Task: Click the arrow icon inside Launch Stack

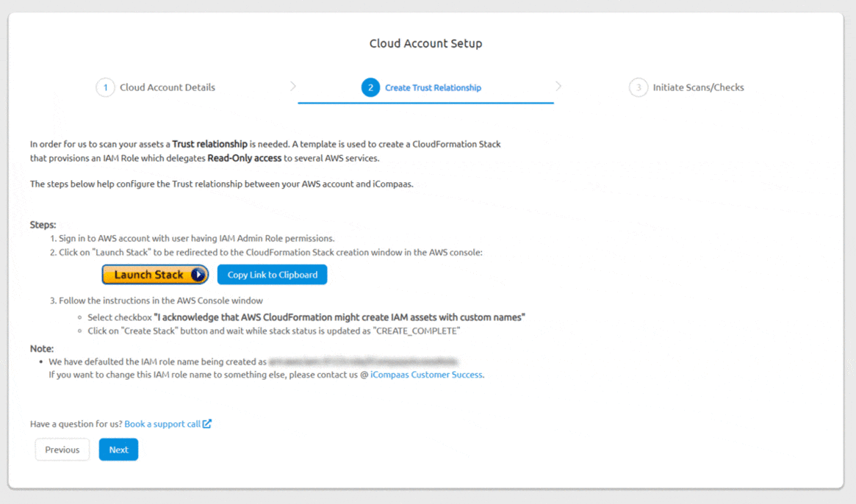Action: click(x=197, y=274)
